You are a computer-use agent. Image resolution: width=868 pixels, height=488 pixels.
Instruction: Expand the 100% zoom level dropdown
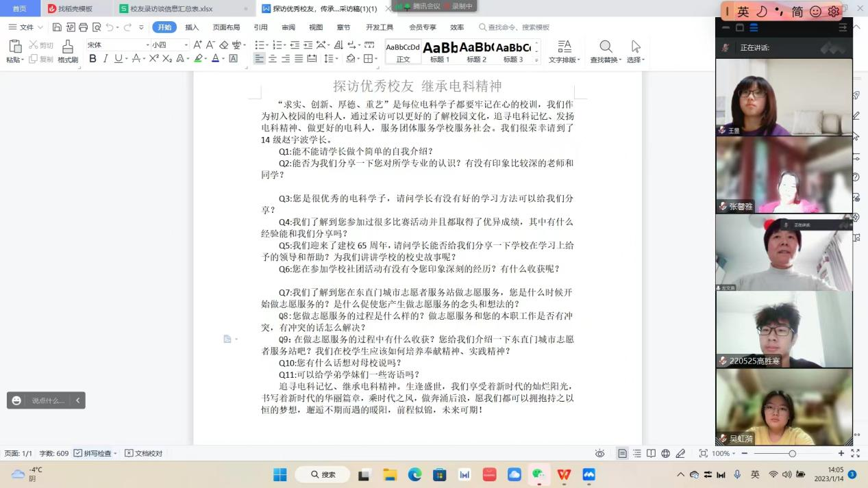(x=733, y=453)
